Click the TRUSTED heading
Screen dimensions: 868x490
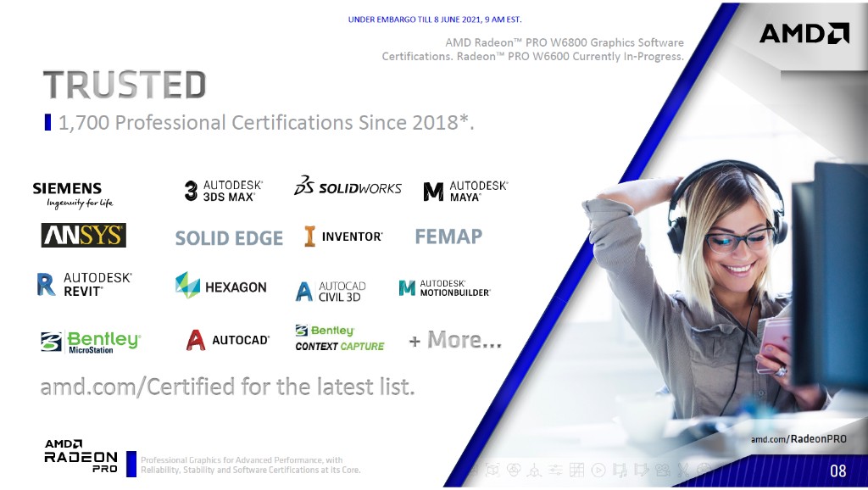tap(125, 85)
